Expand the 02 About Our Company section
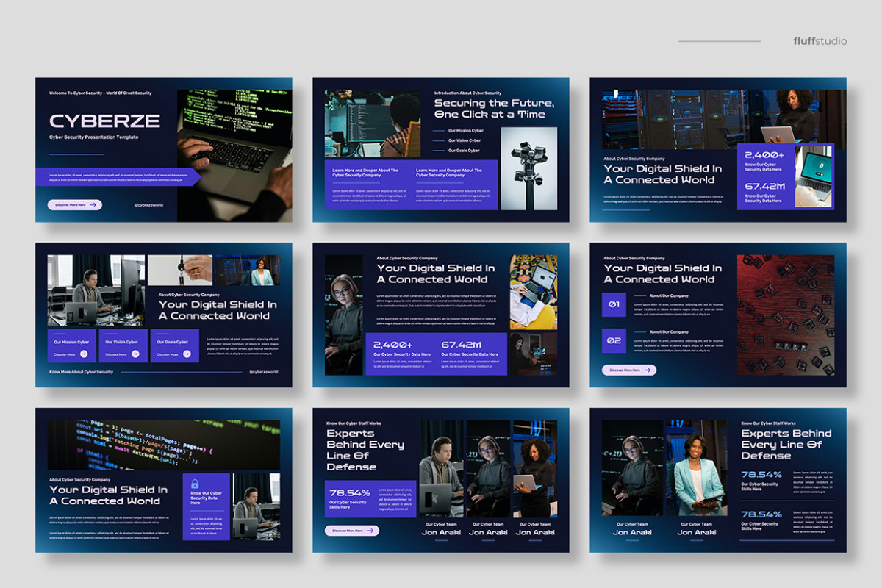The image size is (882, 588). pos(613,341)
